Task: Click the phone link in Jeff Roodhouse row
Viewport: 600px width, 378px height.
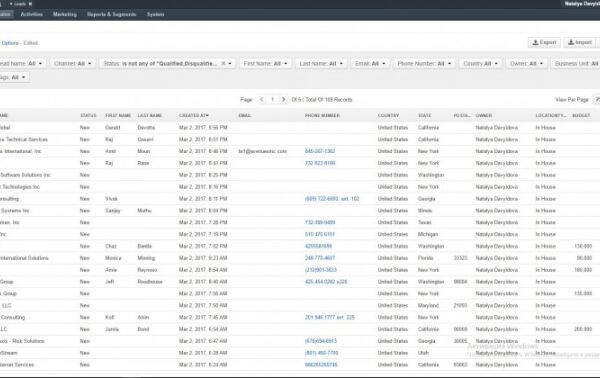Action: pyautogui.click(x=326, y=282)
